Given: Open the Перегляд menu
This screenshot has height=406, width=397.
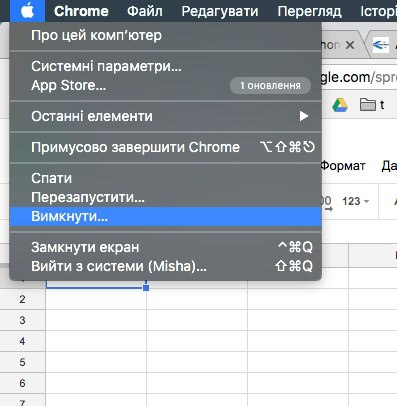Looking at the screenshot, I should click(x=309, y=12).
